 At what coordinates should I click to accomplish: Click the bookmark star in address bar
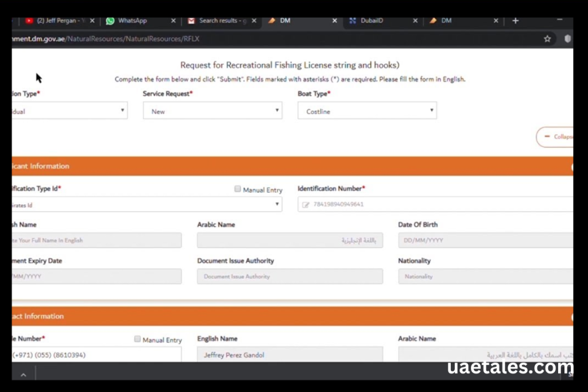[x=547, y=38]
